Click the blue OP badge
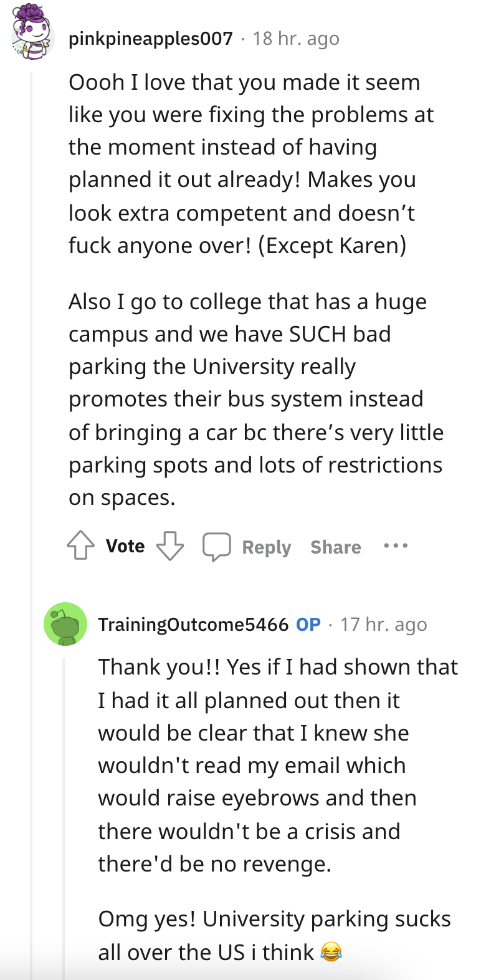The height and width of the screenshot is (980, 481). [x=308, y=625]
